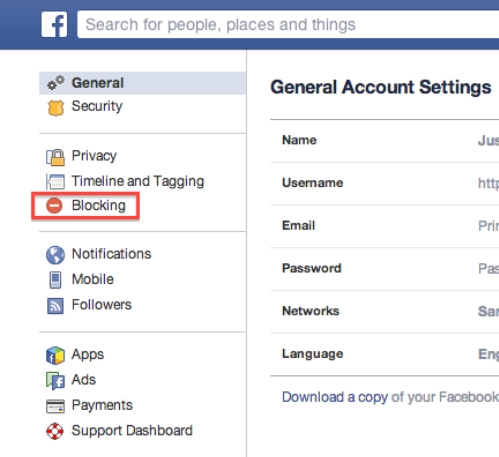This screenshot has width=499, height=457.
Task: Click the Apps cube icon
Action: point(55,355)
